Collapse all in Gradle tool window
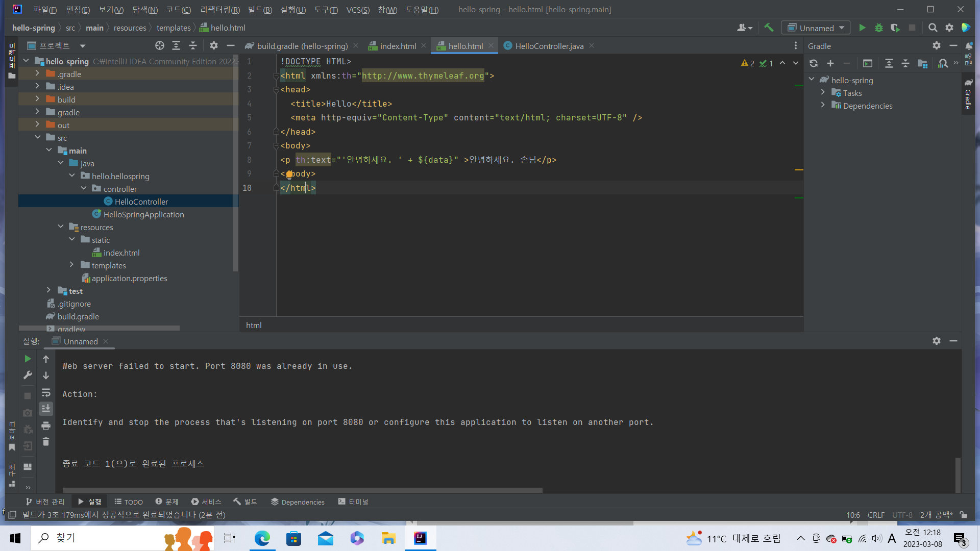The image size is (980, 551). (905, 63)
